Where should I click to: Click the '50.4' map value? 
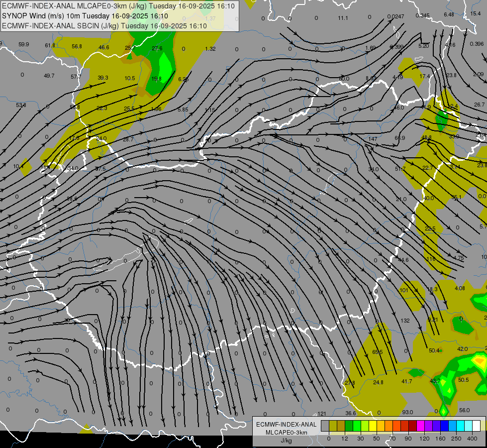(434, 351)
